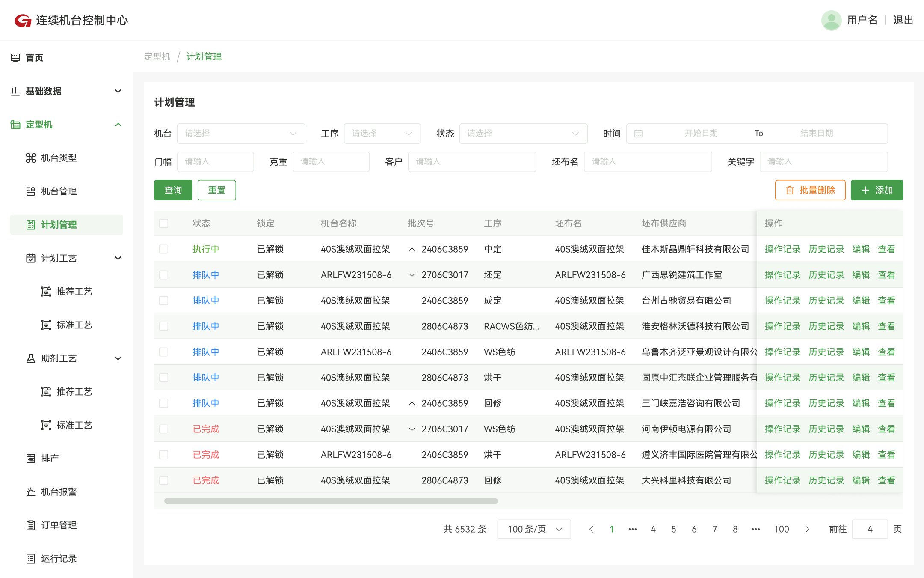Click the 查询 search button

pyautogui.click(x=173, y=190)
